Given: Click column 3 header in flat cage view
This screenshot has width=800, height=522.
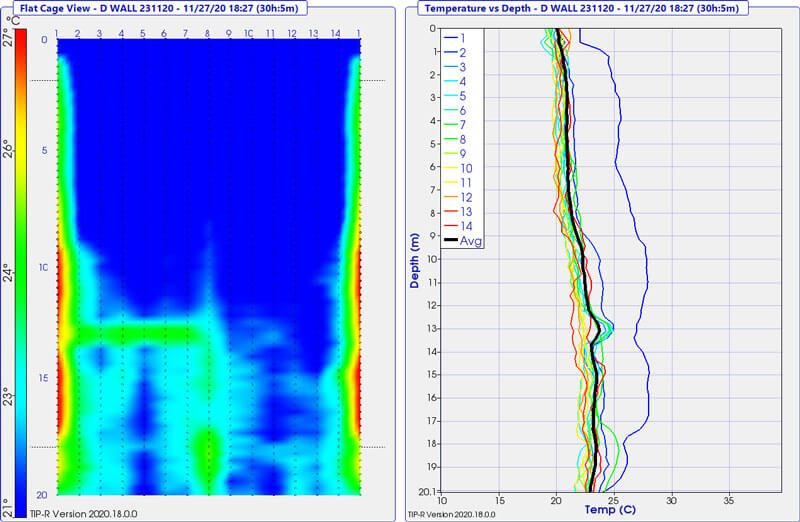Looking at the screenshot, I should click(x=100, y=33).
